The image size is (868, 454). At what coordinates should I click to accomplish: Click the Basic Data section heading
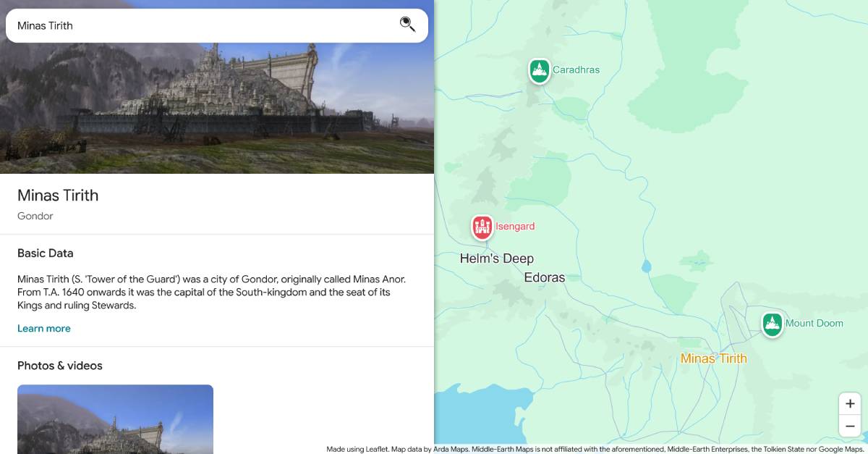tap(45, 253)
